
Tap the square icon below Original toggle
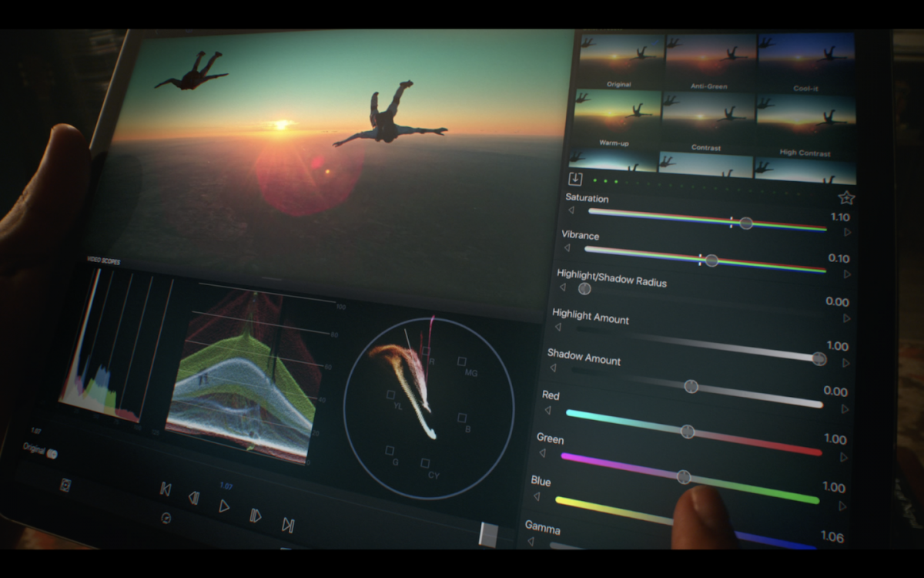tap(65, 485)
